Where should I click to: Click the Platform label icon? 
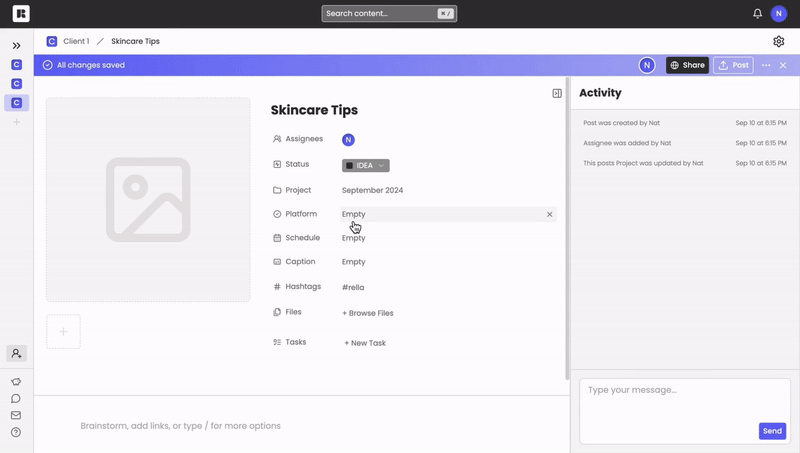click(x=277, y=214)
